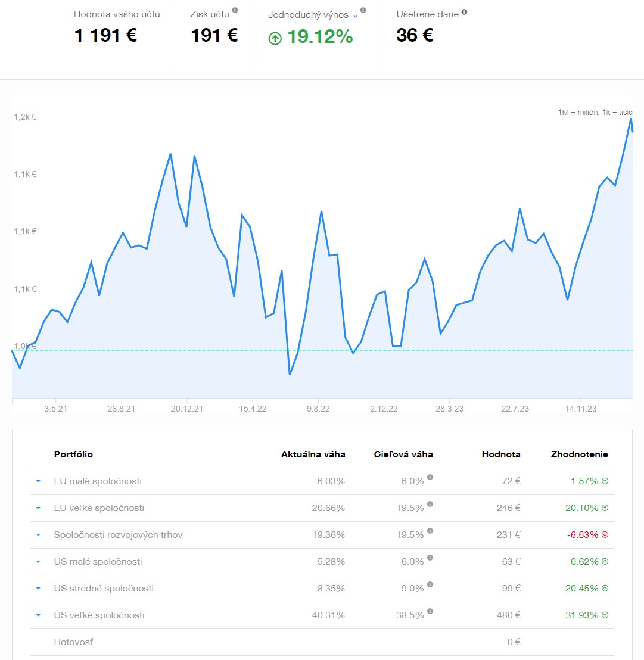
Task: Click the Zhodnotenie column header
Action: pos(579,454)
